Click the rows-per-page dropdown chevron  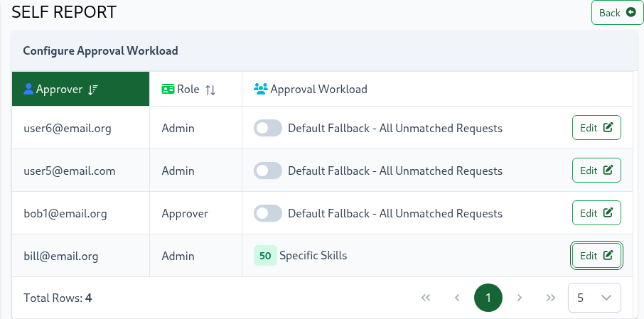606,298
